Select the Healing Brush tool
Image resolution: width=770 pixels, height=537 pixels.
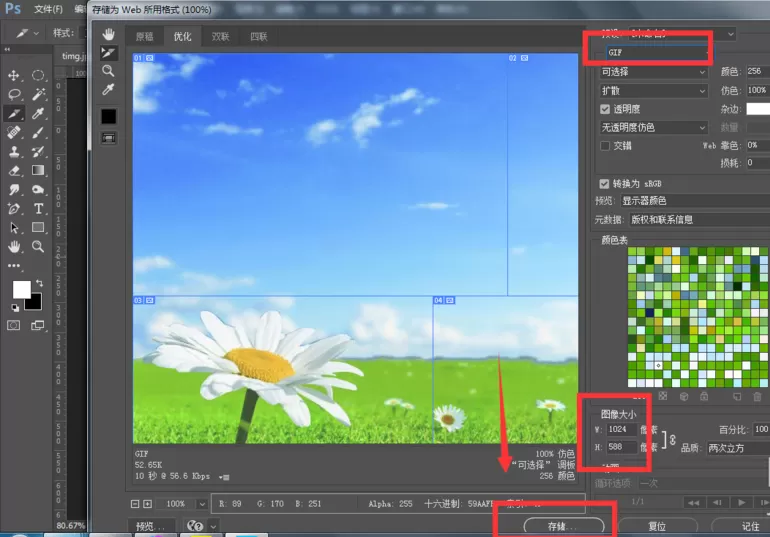14,133
